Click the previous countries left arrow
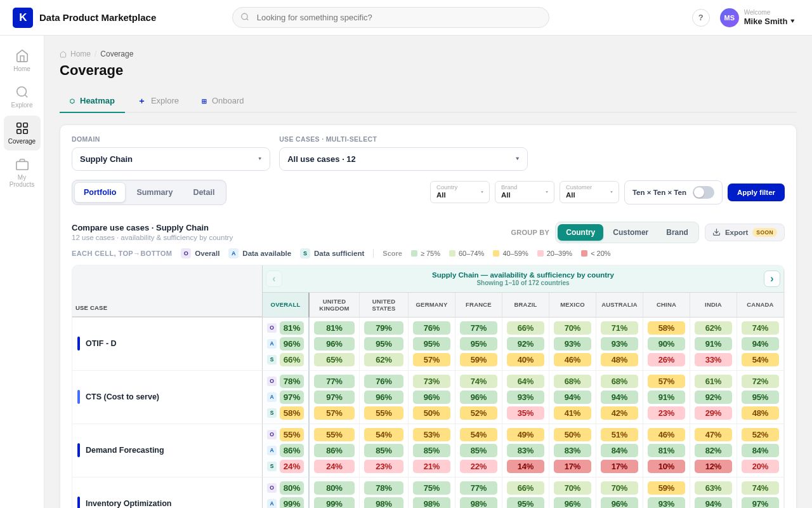 click(274, 279)
